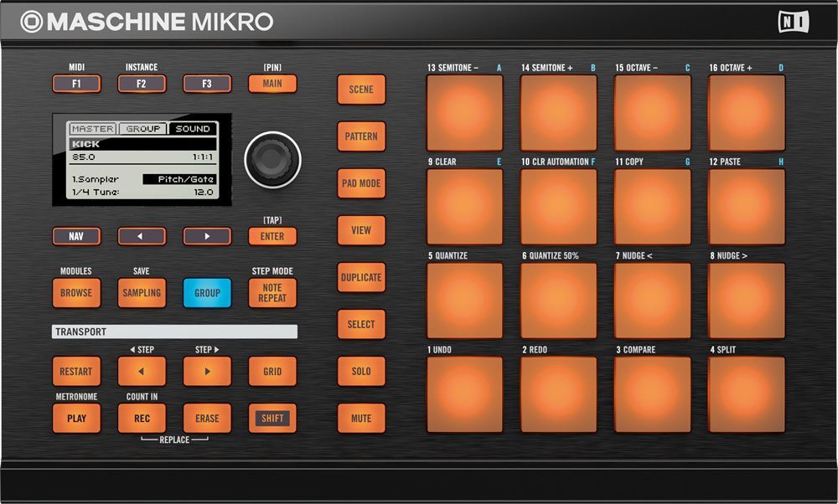Screen dimensions: 838x504
Task: Switch to the GROUP display tab
Action: click(142, 128)
